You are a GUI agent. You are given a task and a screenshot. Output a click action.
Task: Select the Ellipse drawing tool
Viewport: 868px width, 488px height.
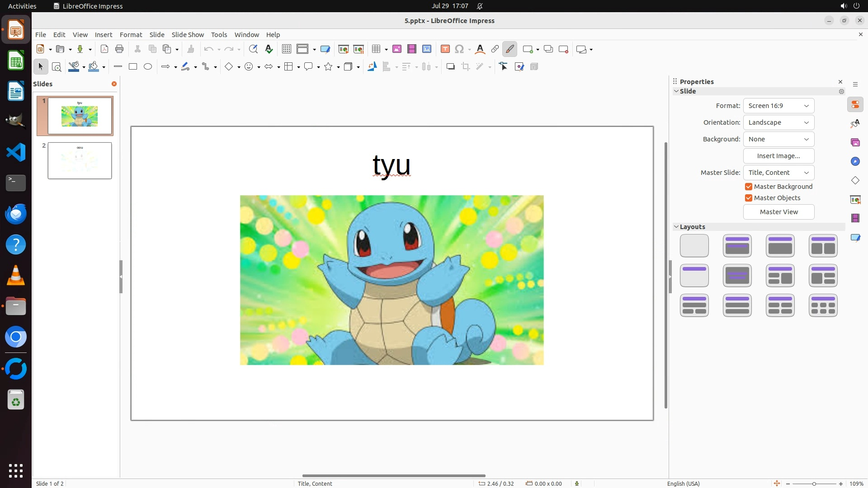(x=148, y=67)
